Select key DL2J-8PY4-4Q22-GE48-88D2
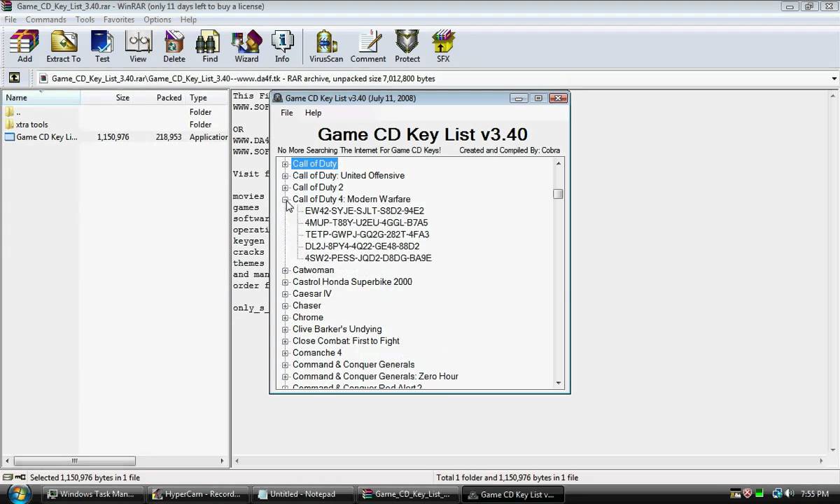 pyautogui.click(x=362, y=246)
